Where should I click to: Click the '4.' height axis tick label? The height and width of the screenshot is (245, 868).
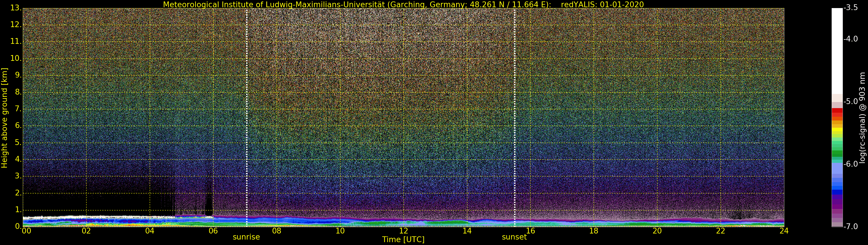coord(18,159)
